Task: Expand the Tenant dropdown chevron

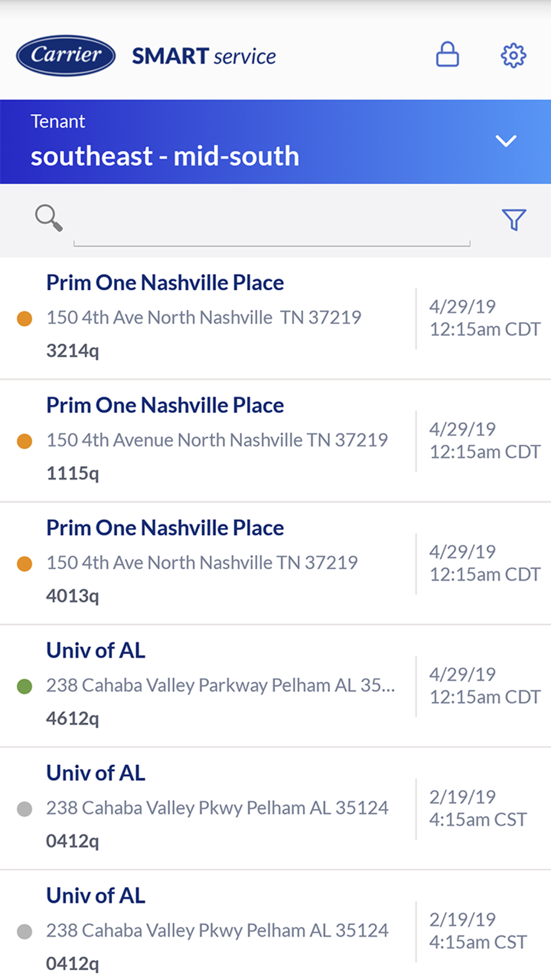Action: (506, 141)
